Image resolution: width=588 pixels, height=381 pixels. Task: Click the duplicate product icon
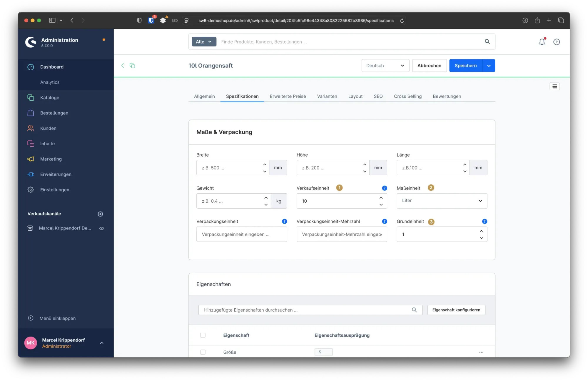(x=132, y=65)
